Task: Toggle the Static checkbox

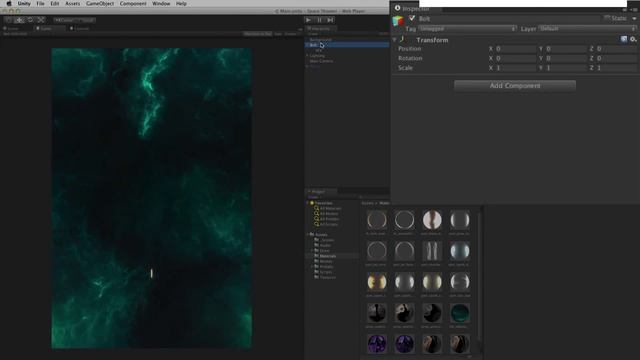Action: pyautogui.click(x=607, y=18)
